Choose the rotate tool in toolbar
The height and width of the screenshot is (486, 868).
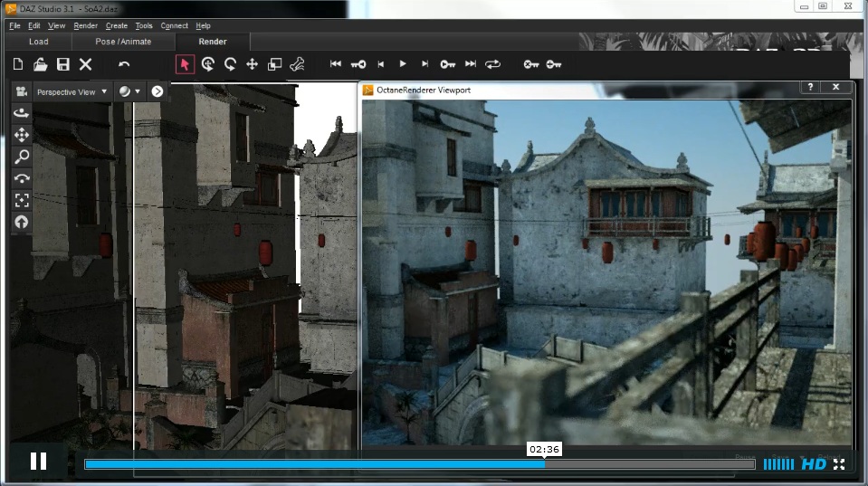tap(208, 64)
